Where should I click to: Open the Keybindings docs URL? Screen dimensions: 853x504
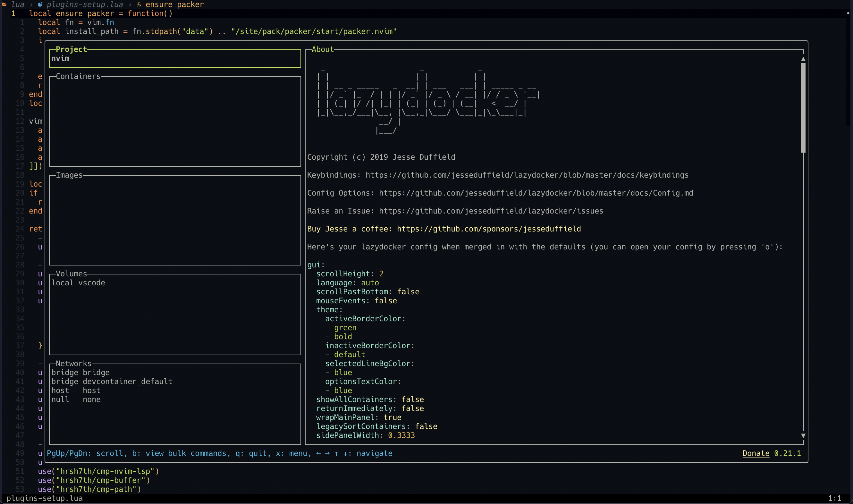527,175
